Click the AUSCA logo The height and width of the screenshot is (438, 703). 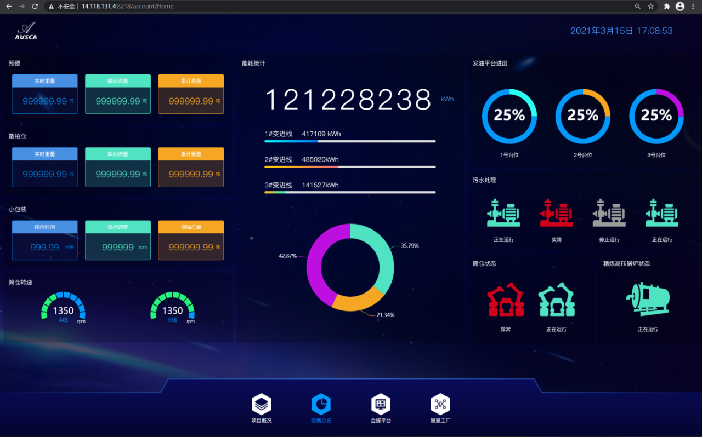coord(26,31)
